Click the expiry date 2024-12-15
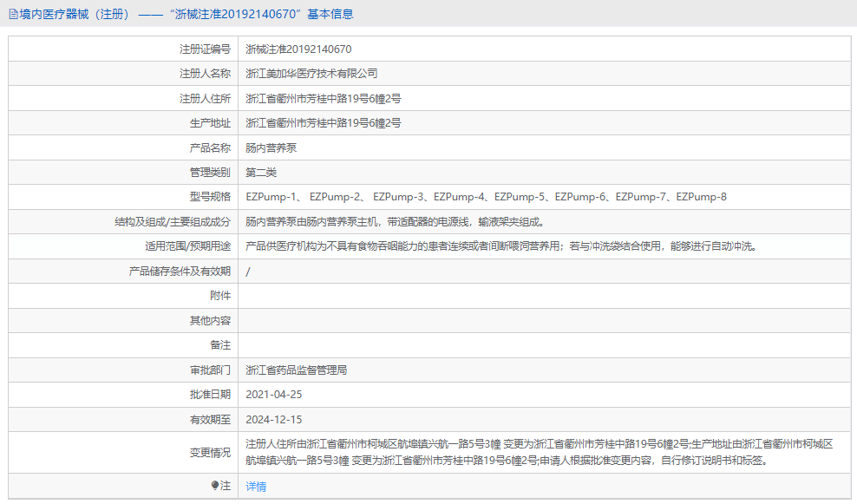Viewport: 857px width, 504px height. [277, 419]
